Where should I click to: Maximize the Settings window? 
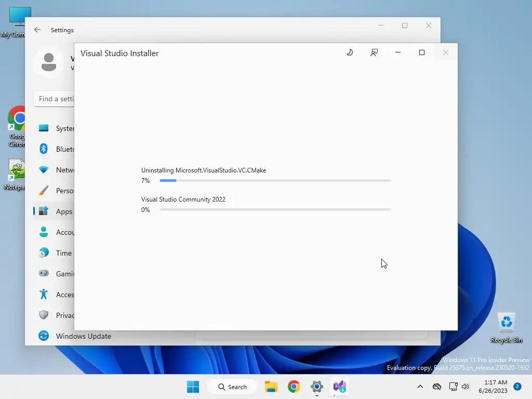click(x=404, y=25)
